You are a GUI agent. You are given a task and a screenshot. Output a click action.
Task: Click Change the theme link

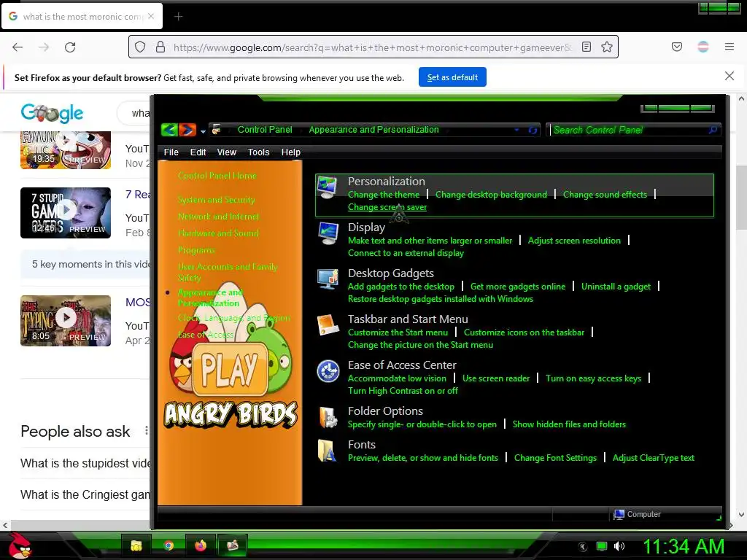384,194
